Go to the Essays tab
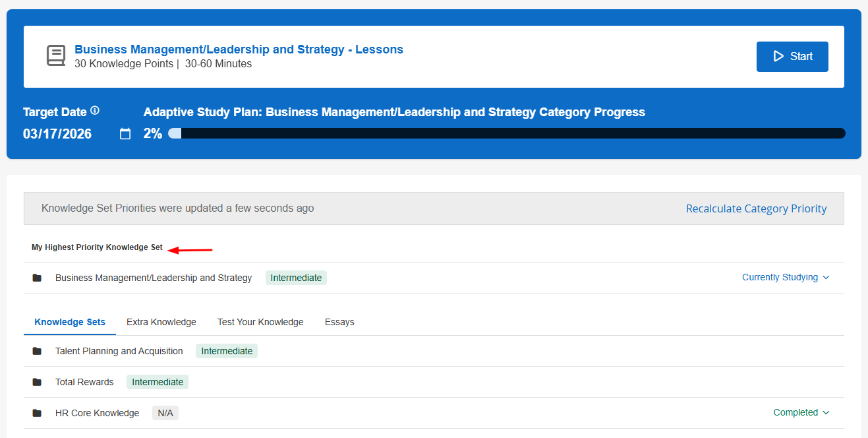The image size is (868, 438). tap(339, 322)
